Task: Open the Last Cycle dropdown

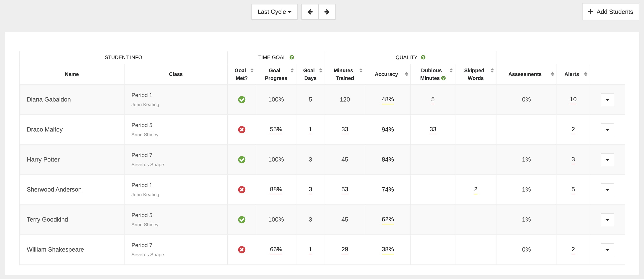Action: click(x=274, y=12)
